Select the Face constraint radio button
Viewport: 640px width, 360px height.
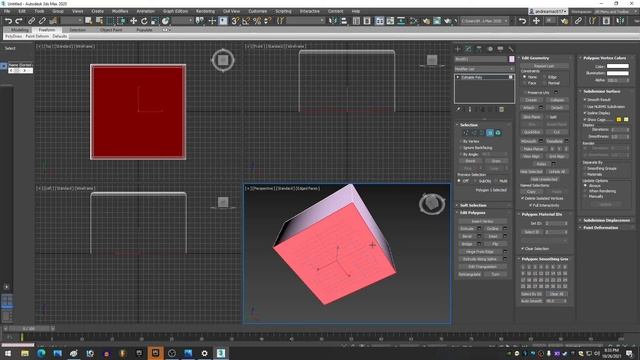click(x=525, y=83)
